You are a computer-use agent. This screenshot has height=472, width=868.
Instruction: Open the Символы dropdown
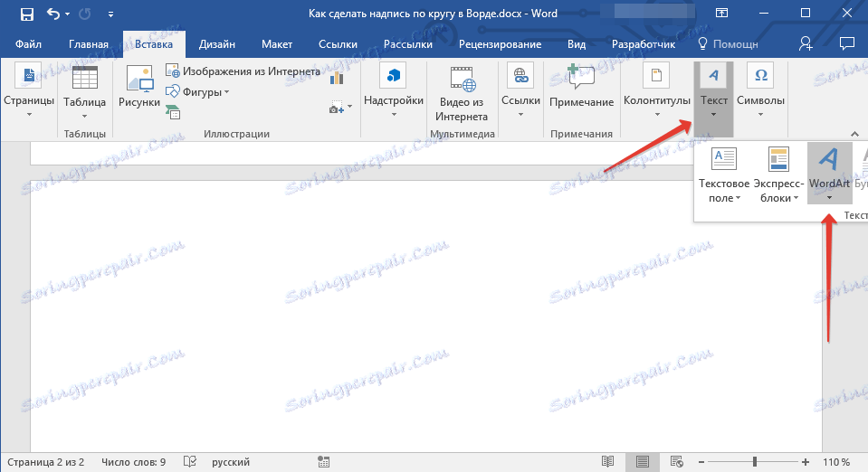click(760, 91)
